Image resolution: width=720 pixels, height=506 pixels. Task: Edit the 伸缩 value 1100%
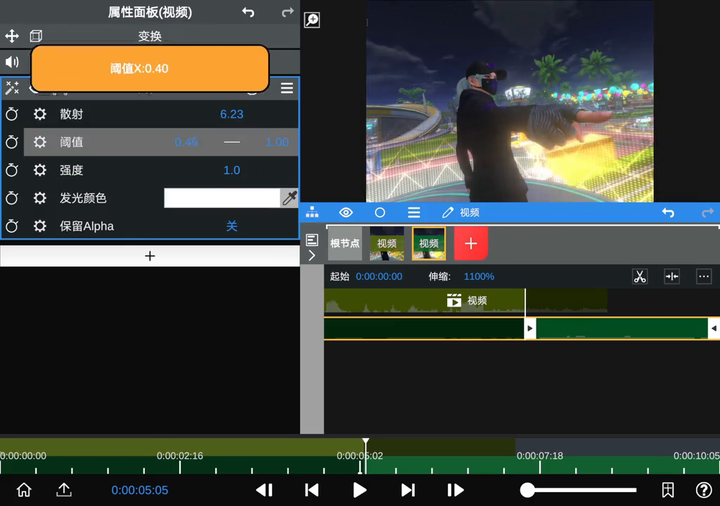(479, 276)
